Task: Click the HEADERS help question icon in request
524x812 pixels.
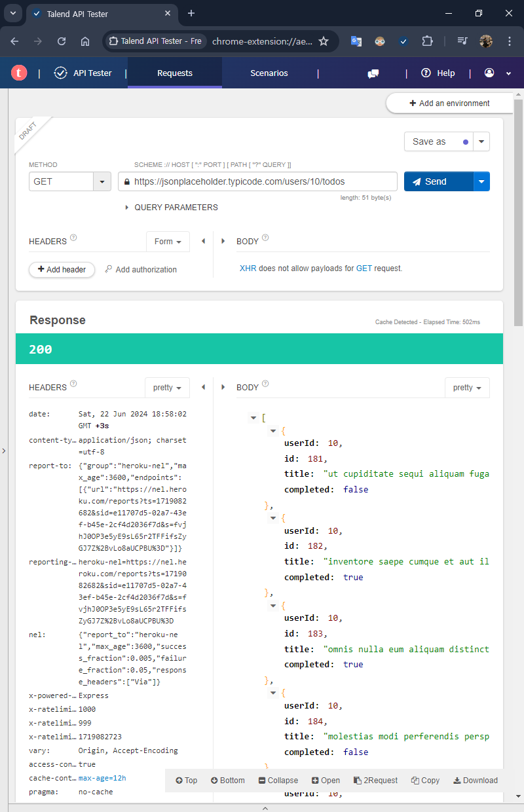Action: tap(73, 238)
